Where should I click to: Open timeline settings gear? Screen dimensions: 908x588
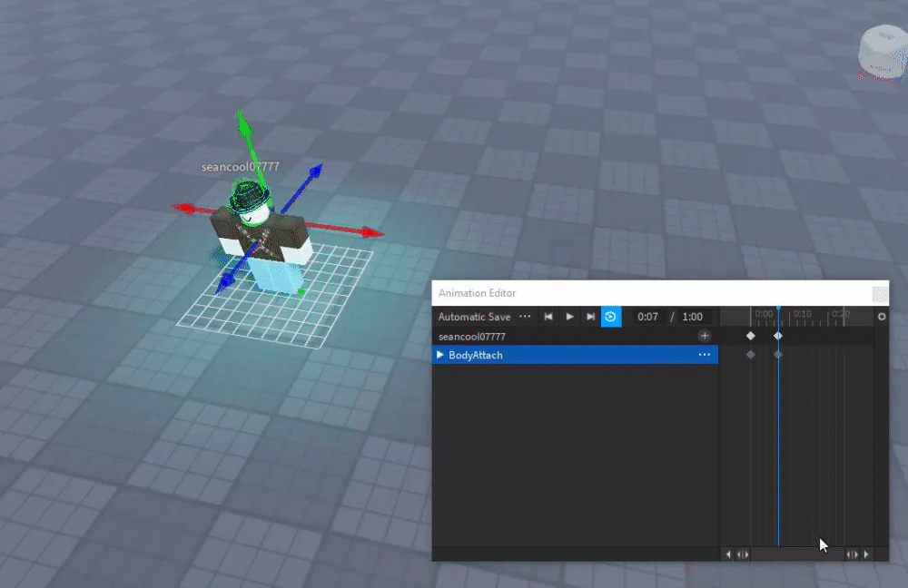pos(882,317)
